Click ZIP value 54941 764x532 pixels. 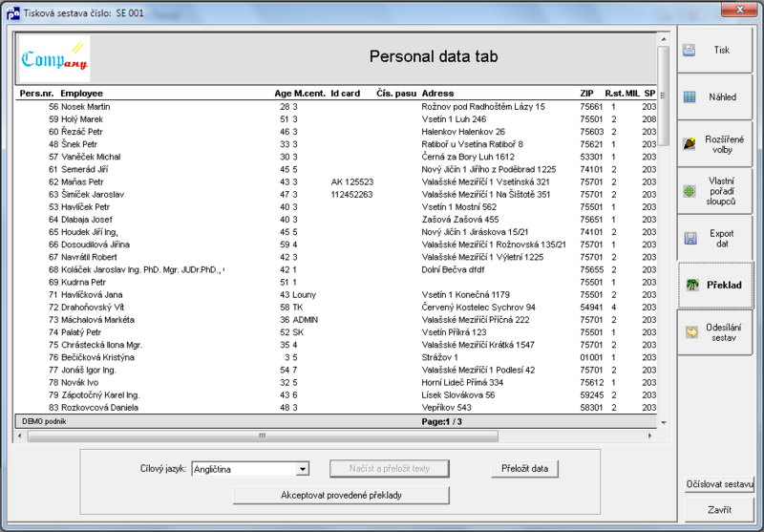click(591, 308)
